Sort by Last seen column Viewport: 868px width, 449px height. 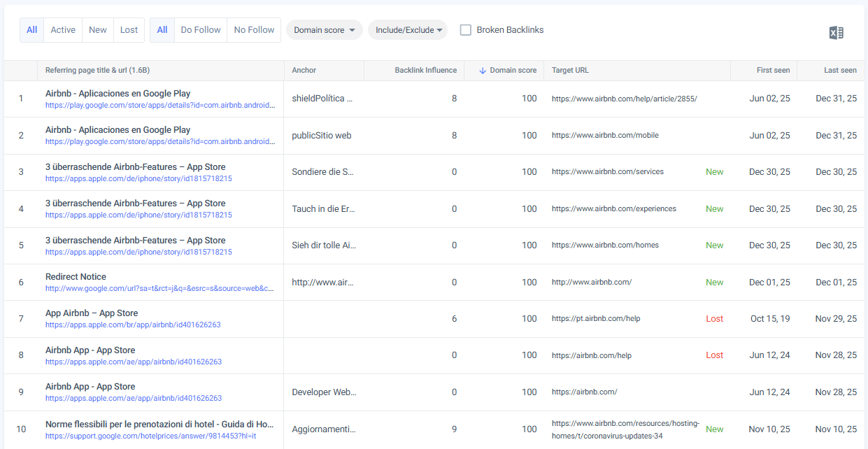click(x=840, y=71)
